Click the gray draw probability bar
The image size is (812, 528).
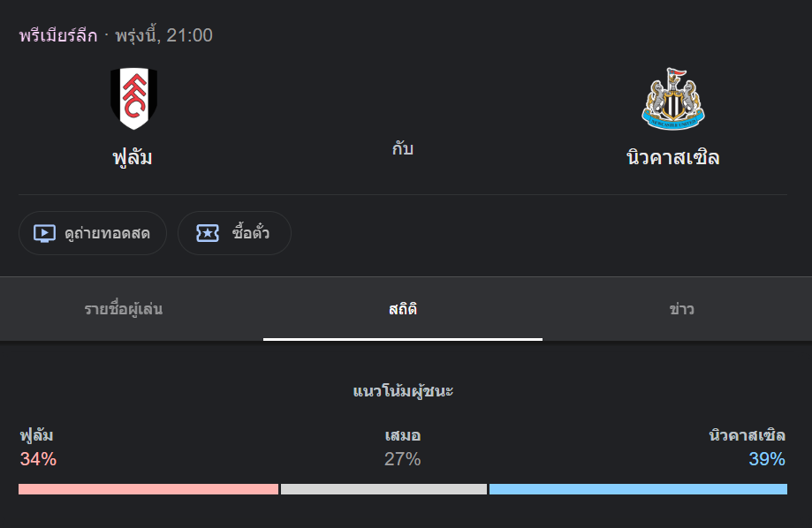tap(383, 489)
